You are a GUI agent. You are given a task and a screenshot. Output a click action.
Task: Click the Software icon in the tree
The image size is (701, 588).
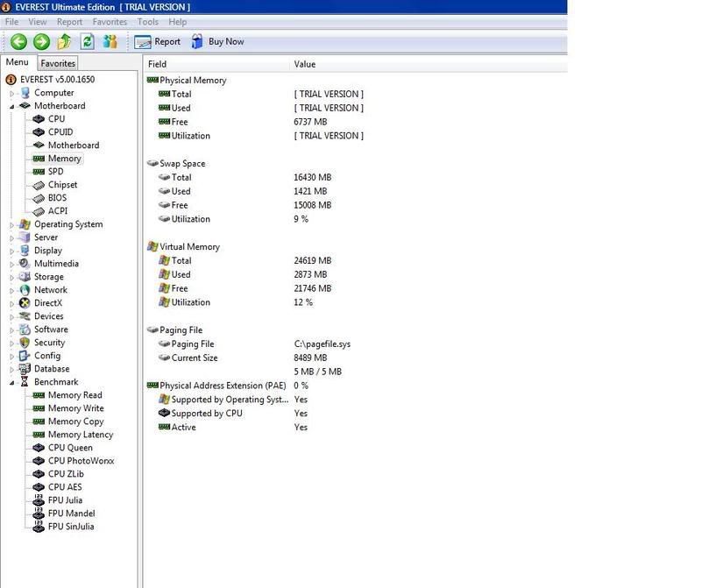pyautogui.click(x=25, y=329)
